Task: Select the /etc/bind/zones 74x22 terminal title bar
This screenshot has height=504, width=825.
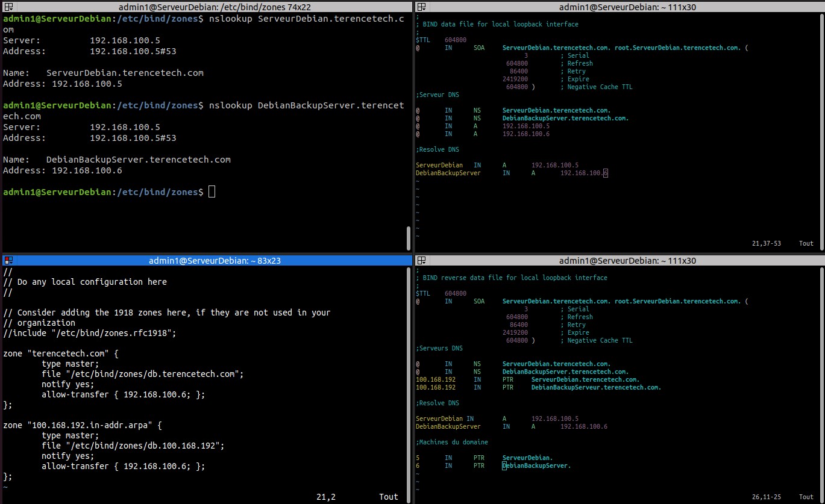Action: 205,7
